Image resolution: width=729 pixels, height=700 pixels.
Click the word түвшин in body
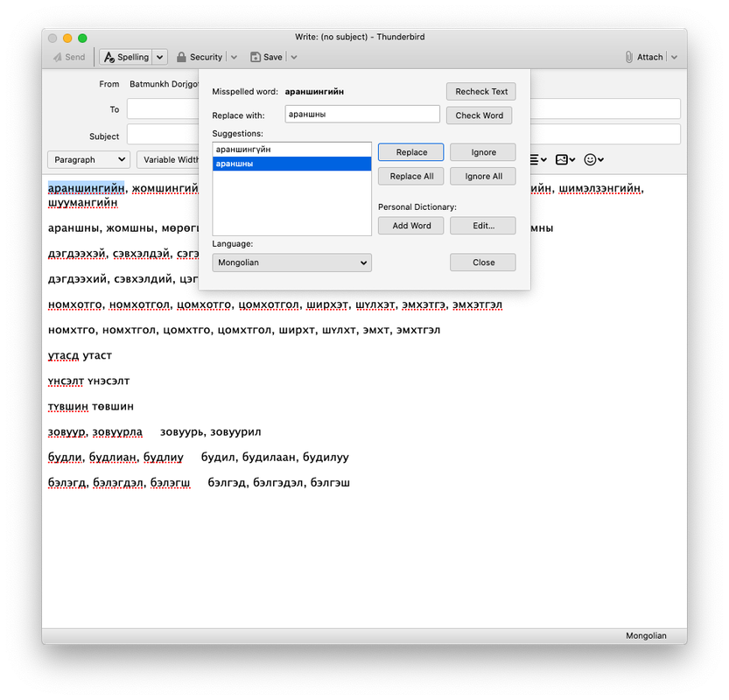[68, 407]
